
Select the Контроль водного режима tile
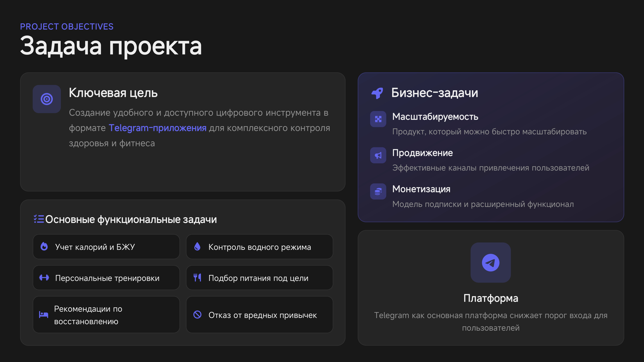pyautogui.click(x=259, y=247)
